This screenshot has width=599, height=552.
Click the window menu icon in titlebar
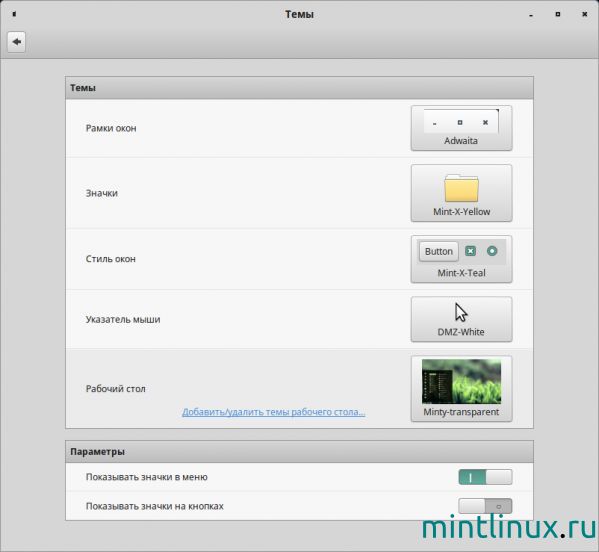click(14, 14)
